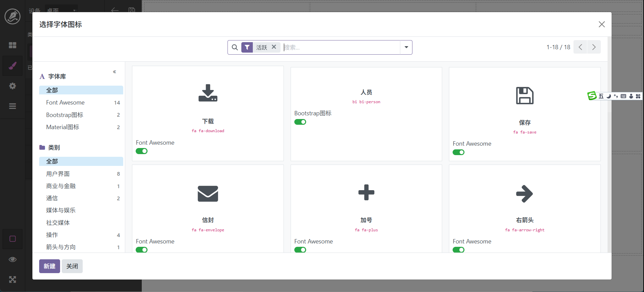The image size is (644, 292).
Task: Click the 关闭 button
Action: point(72,266)
